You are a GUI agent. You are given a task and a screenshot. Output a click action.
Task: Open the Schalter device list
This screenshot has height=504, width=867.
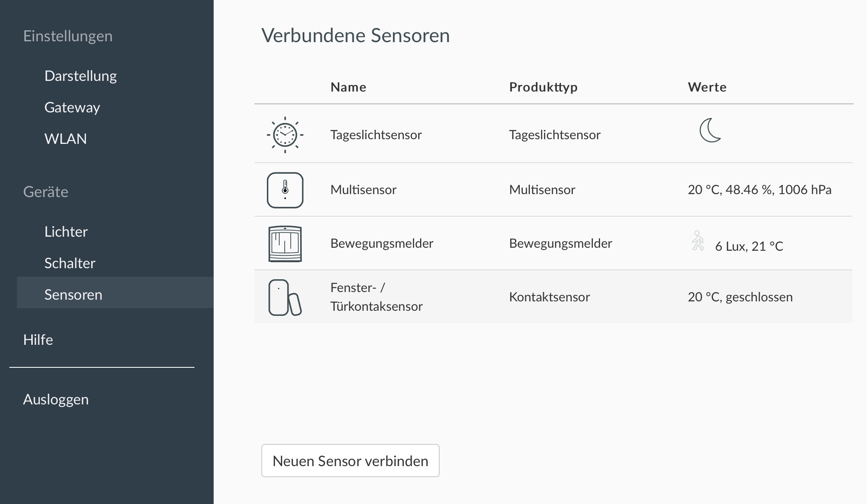[x=70, y=263]
